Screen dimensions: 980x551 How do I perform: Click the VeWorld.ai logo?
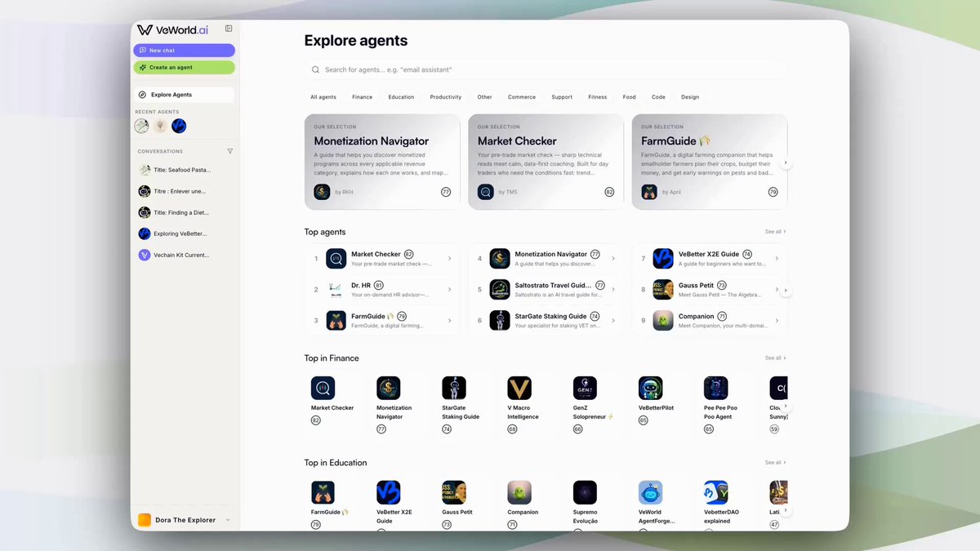coord(172,29)
